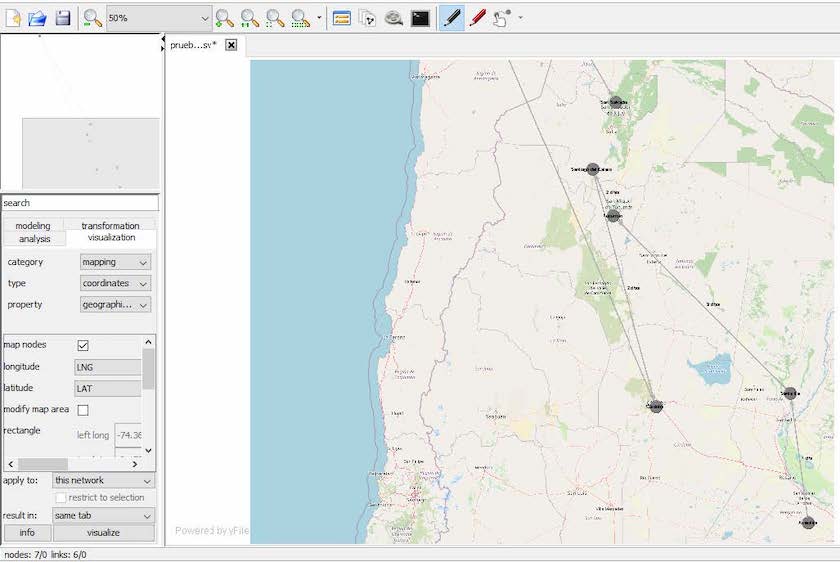This screenshot has height=562, width=840.
Task: Switch to the transformation tab
Action: 110,226
